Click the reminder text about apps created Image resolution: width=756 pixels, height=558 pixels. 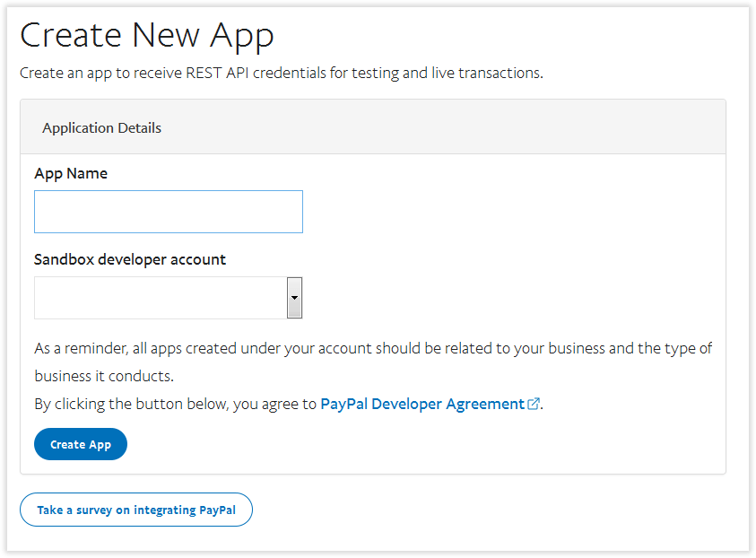point(373,362)
